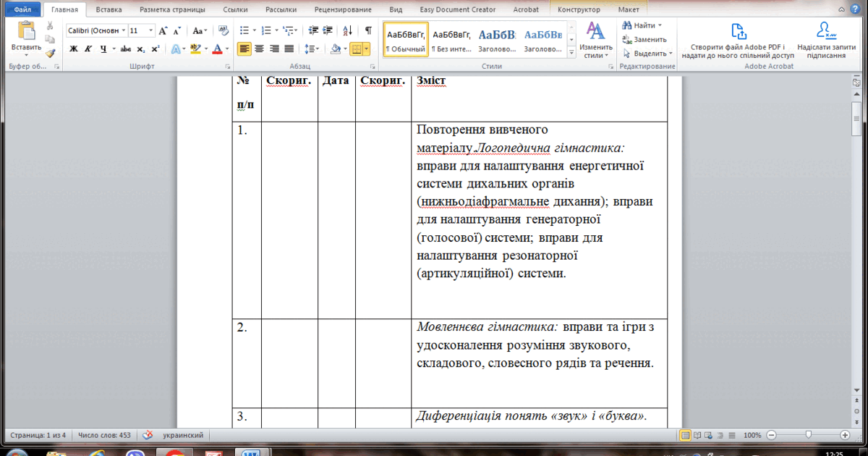868x456 pixels.
Task: Click the bulleted list icon
Action: pos(244,30)
